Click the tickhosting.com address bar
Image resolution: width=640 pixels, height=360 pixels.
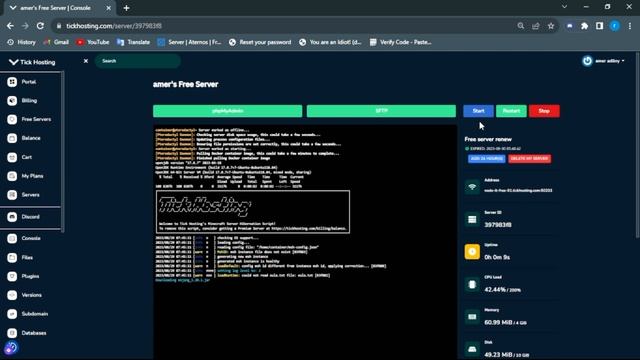tap(286, 26)
